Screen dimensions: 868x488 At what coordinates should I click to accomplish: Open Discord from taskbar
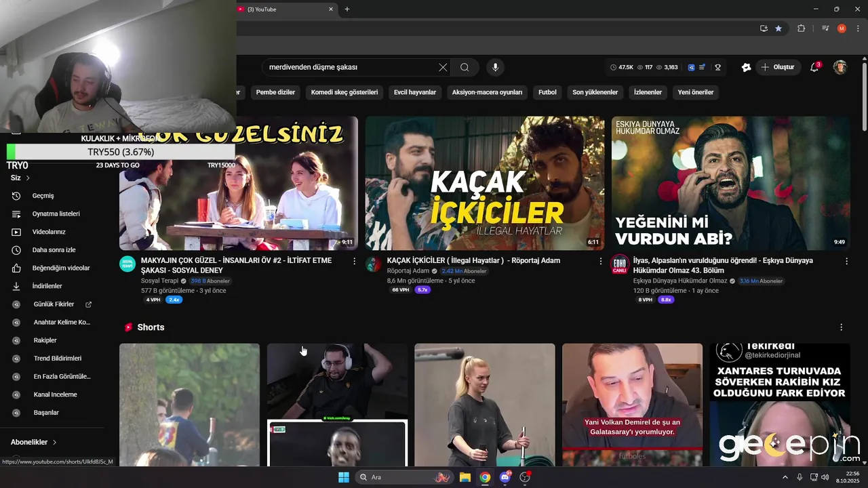505,477
